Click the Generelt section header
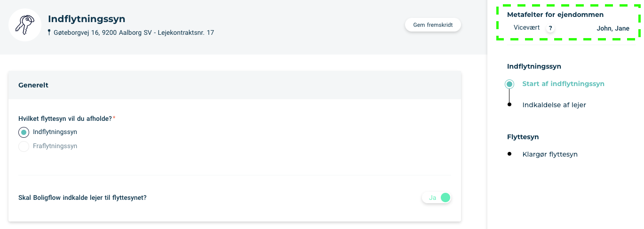Screen dimensions: 644x229 point(235,85)
